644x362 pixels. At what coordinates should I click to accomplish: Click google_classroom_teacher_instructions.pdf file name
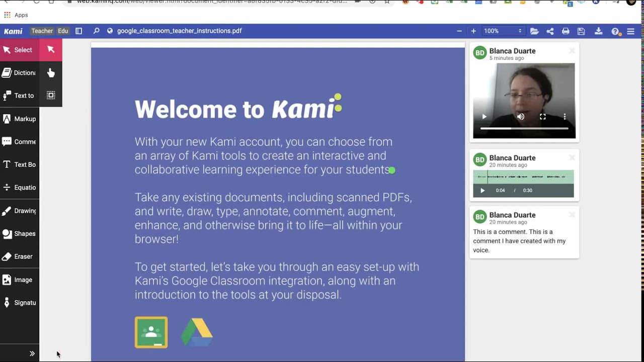pyautogui.click(x=180, y=31)
